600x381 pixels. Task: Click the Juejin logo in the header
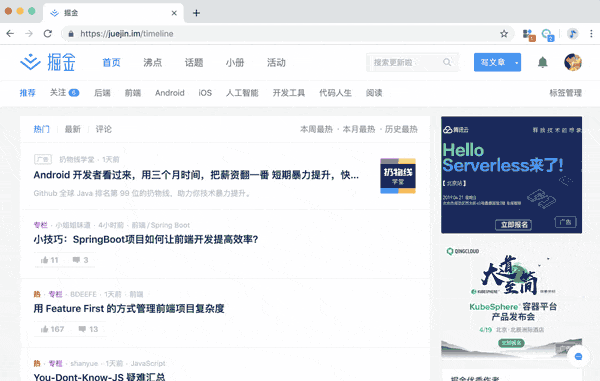[x=48, y=62]
